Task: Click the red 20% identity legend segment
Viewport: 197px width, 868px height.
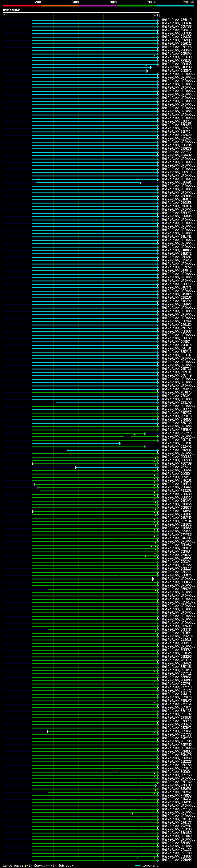Action: 22,6
